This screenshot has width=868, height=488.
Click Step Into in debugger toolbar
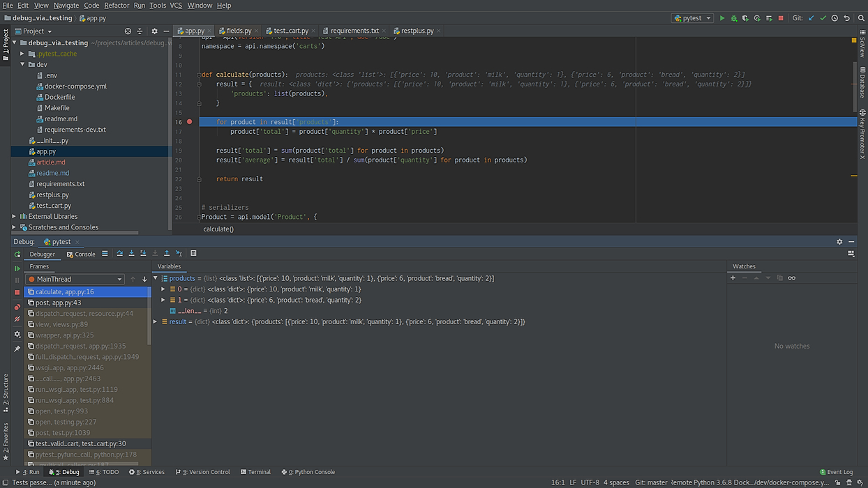pos(131,254)
